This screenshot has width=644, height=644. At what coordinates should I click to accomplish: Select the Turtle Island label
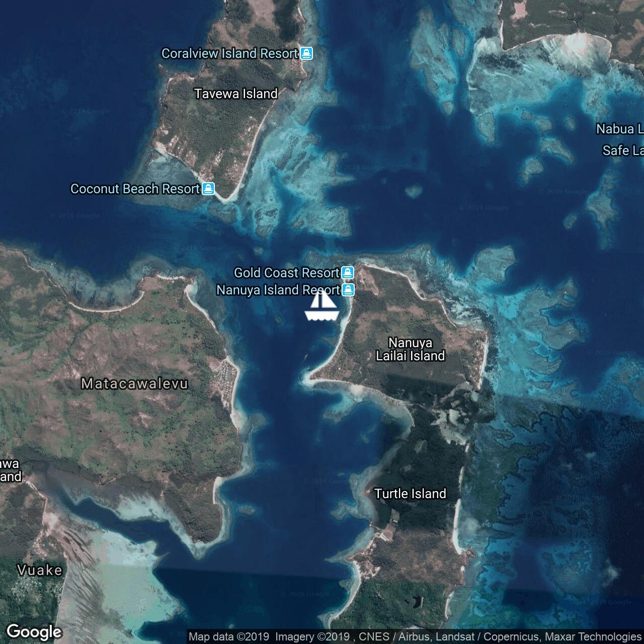(x=410, y=494)
